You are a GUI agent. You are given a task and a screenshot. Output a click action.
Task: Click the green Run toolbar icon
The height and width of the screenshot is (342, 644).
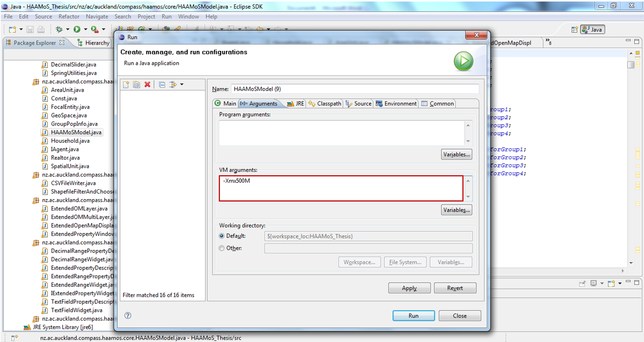tap(77, 29)
